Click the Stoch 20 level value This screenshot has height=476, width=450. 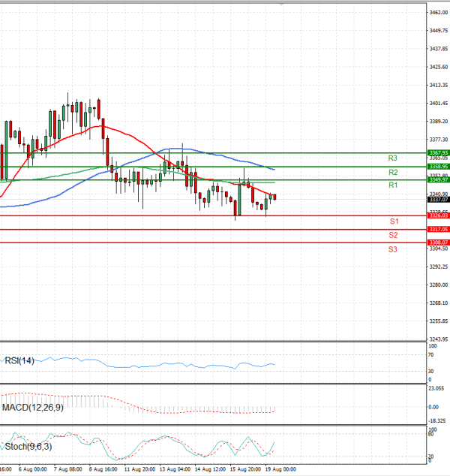431,456
